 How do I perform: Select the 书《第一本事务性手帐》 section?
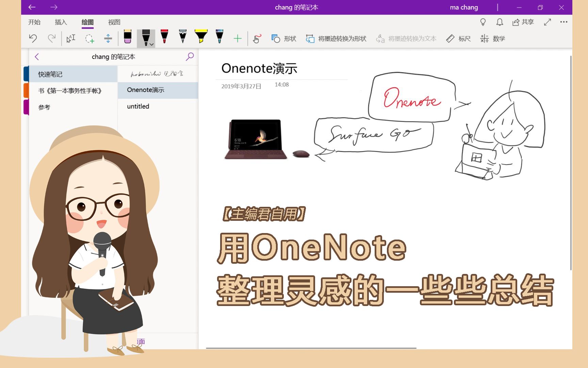73,91
